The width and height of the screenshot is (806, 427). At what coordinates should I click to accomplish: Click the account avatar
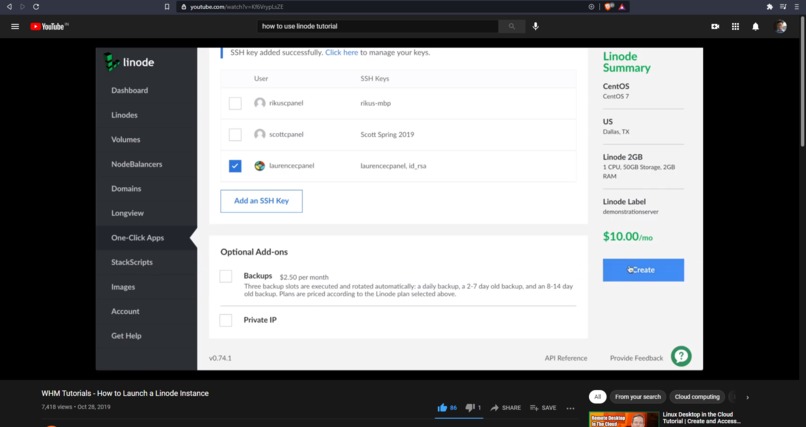tap(780, 26)
